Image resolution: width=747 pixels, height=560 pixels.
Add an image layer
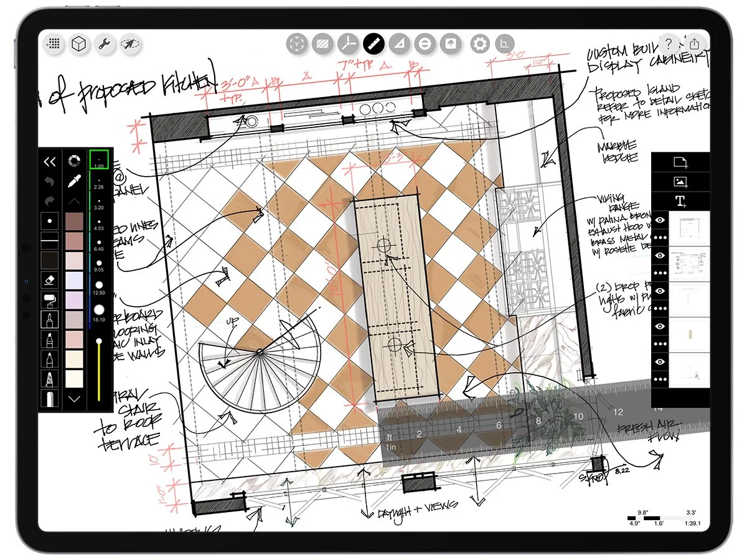pyautogui.click(x=680, y=182)
